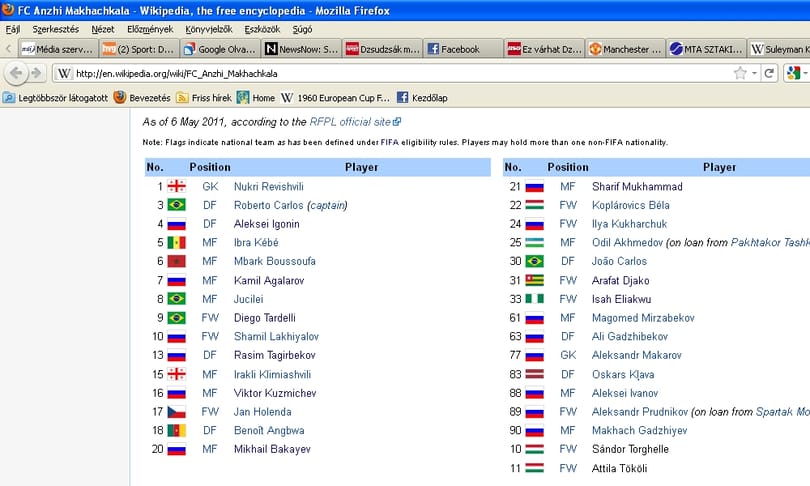Switch to the Google Olva... tab
The height and width of the screenshot is (486, 810).
pyautogui.click(x=221, y=49)
